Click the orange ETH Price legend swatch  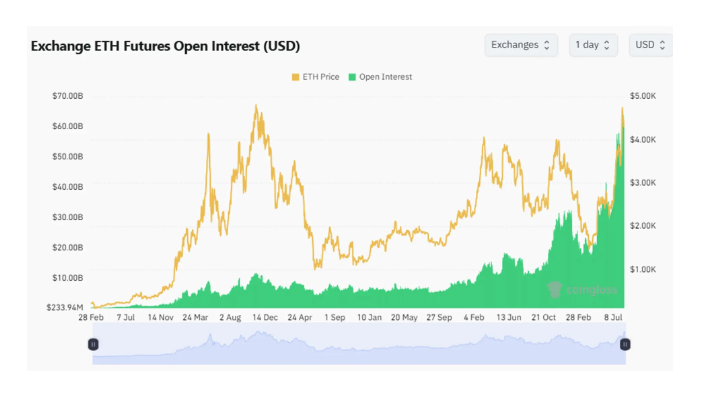tap(295, 77)
